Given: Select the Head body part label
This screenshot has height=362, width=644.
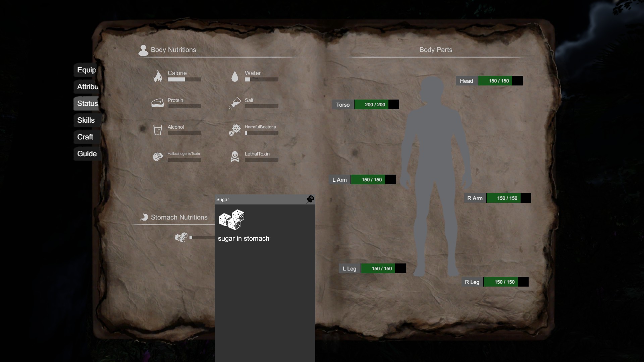Looking at the screenshot, I should pyautogui.click(x=466, y=81).
